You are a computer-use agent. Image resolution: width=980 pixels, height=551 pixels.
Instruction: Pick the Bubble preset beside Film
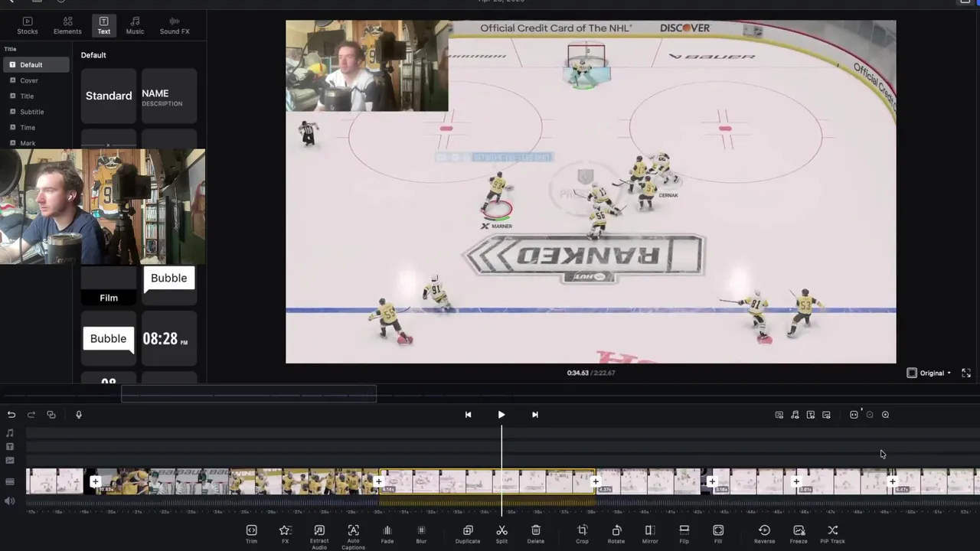pyautogui.click(x=168, y=285)
